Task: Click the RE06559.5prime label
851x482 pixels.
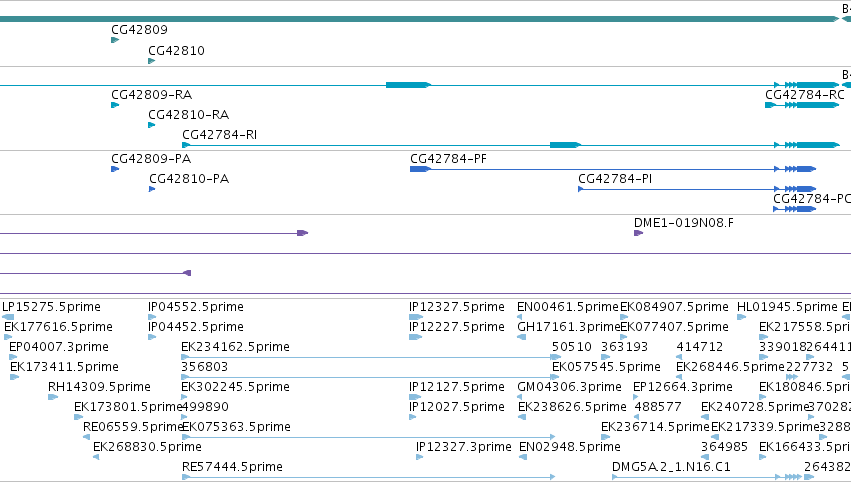Action: [x=134, y=427]
